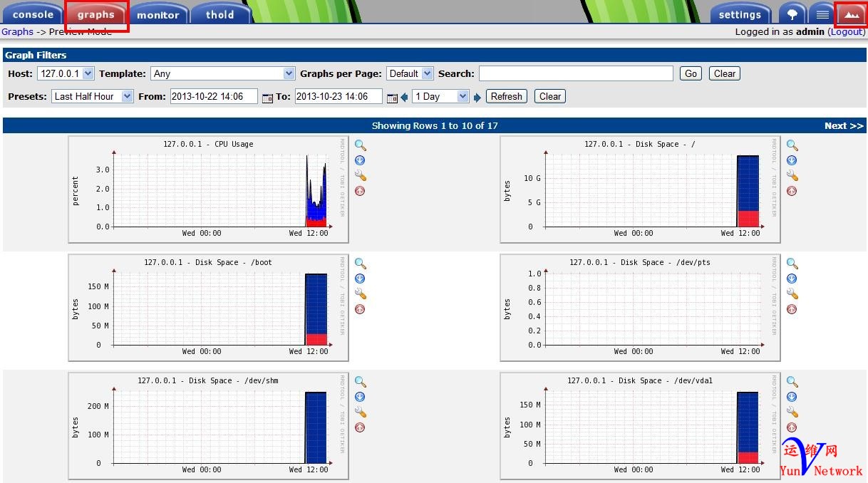Image resolution: width=868 pixels, height=483 pixels.
Task: Download CSV for Disk Space - /dev/vda1 graph
Action: (x=792, y=397)
